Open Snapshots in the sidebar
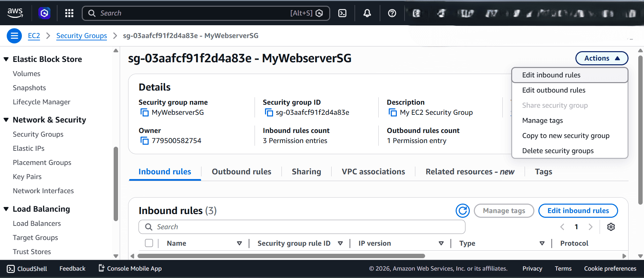The width and height of the screenshot is (644, 278). tap(29, 88)
